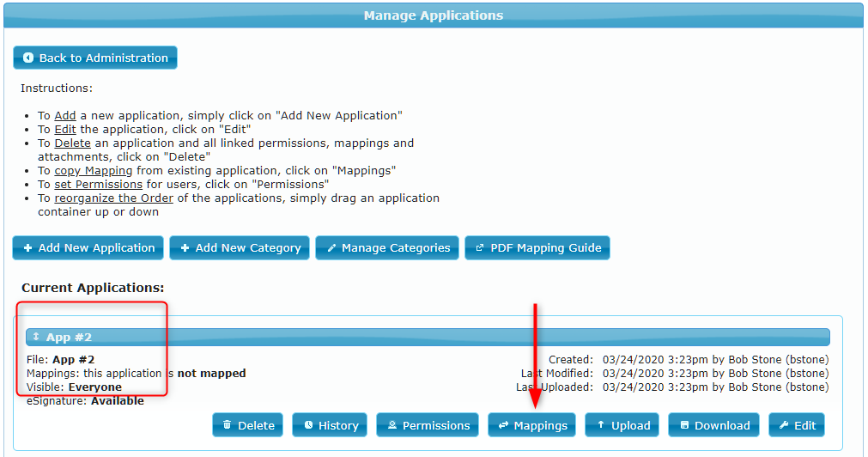Screen dimensions: 868x457
Task: Click the Upload arrow button
Action: 622,425
